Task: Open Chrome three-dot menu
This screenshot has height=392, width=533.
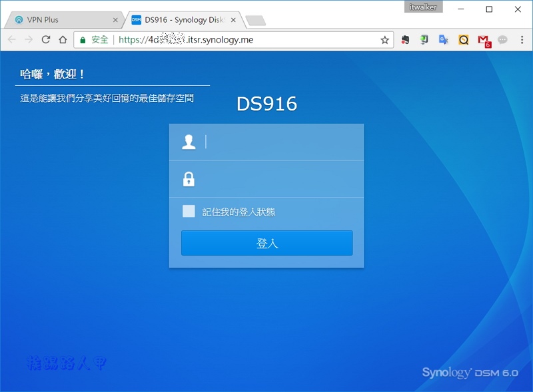Action: tap(522, 40)
